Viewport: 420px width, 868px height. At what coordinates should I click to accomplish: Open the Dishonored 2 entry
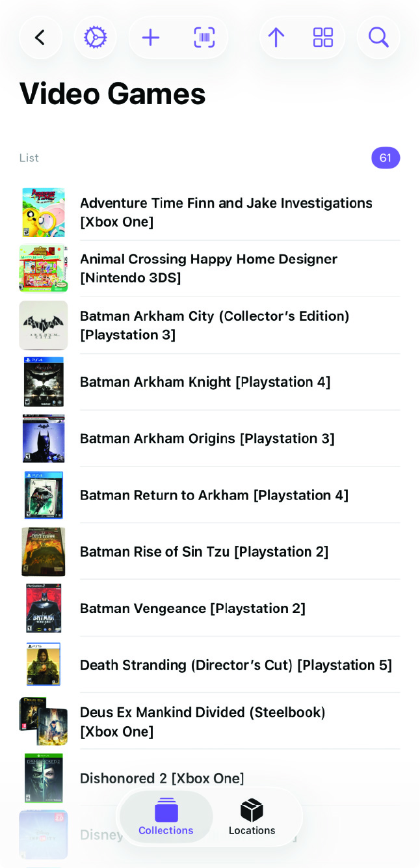(162, 778)
